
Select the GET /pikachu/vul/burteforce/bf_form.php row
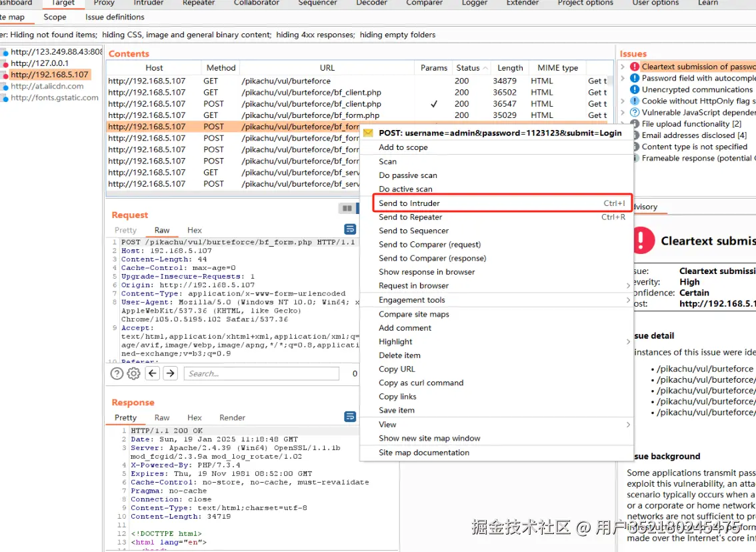pyautogui.click(x=357, y=115)
